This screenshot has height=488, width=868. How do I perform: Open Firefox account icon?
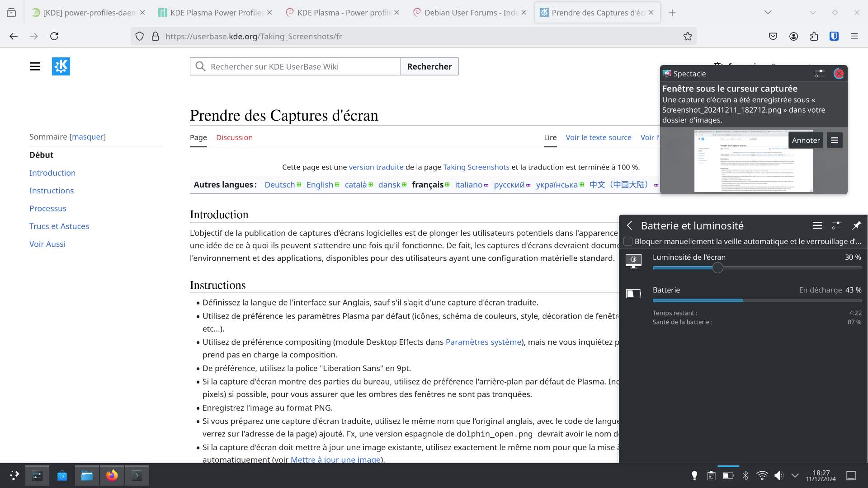pyautogui.click(x=793, y=36)
